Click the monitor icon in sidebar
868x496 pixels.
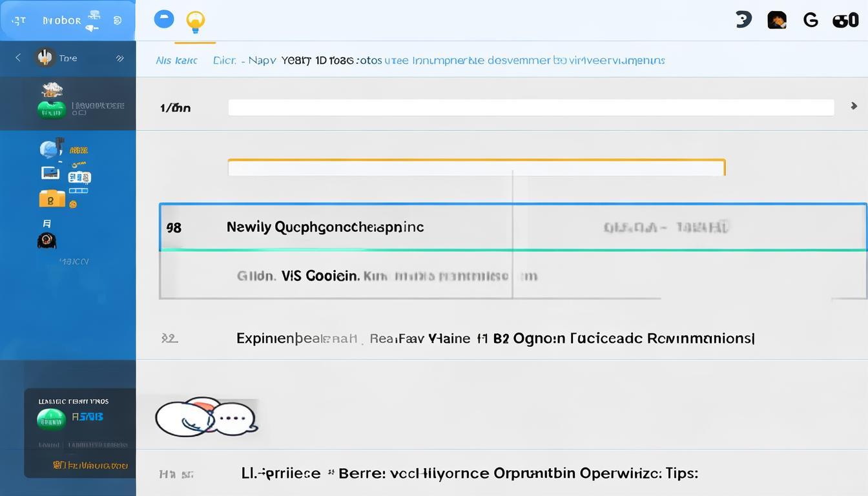coord(50,173)
